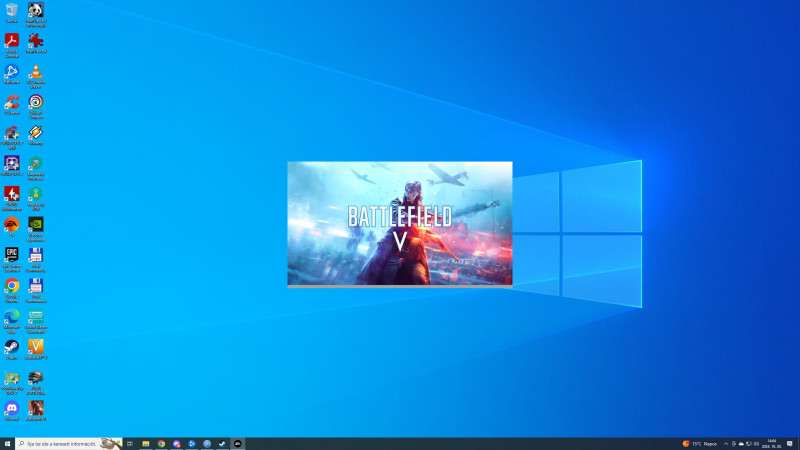Focus the taskbar search box
The image size is (800, 450).
[x=69, y=444]
